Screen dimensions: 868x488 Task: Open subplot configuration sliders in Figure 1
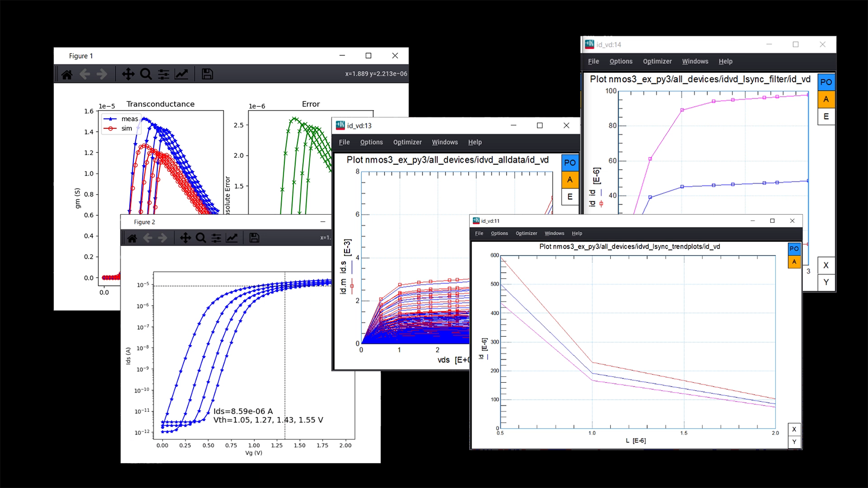164,74
